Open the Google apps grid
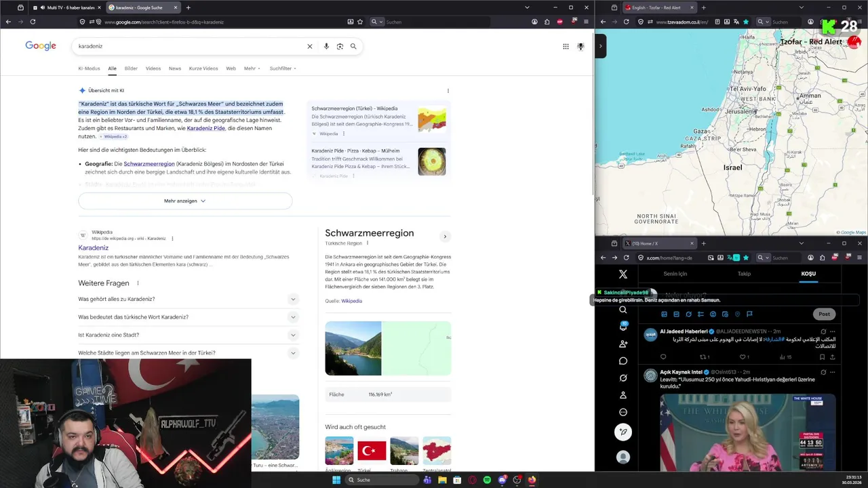 point(566,46)
